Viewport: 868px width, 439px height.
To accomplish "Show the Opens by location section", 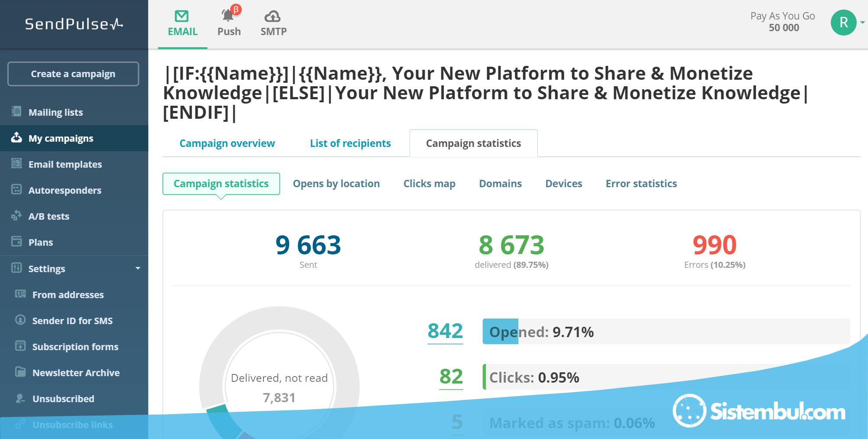I will [x=336, y=184].
